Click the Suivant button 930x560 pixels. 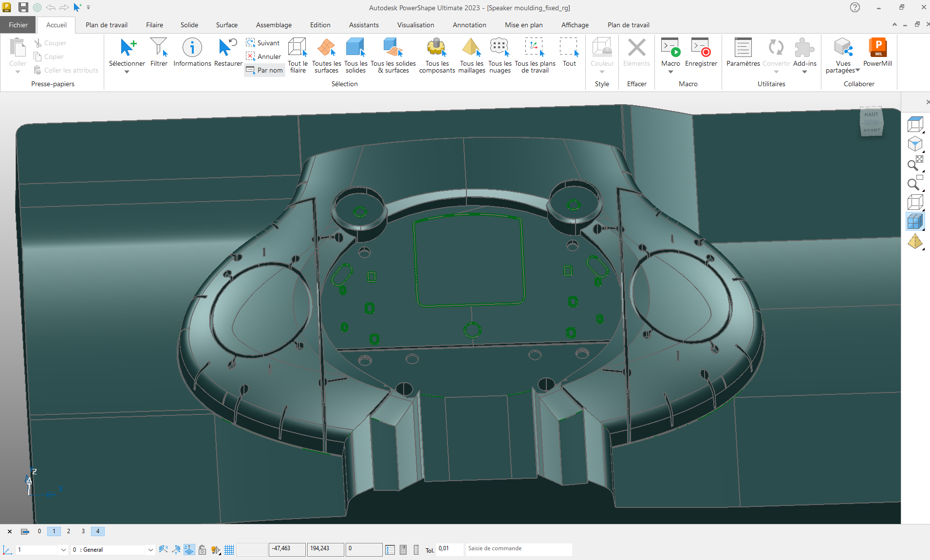point(263,43)
